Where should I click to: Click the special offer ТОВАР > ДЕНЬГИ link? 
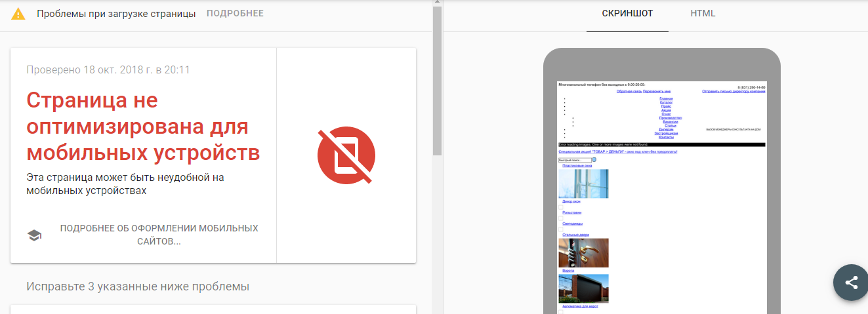[617, 151]
